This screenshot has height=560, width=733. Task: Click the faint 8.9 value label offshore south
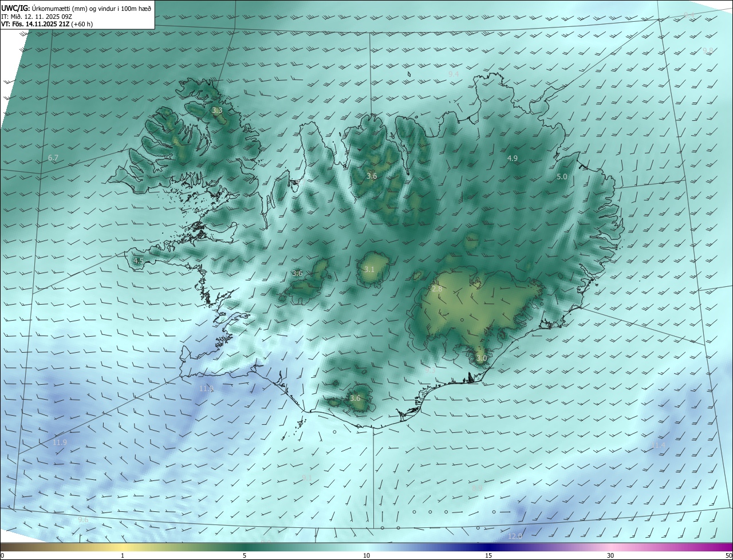[478, 488]
